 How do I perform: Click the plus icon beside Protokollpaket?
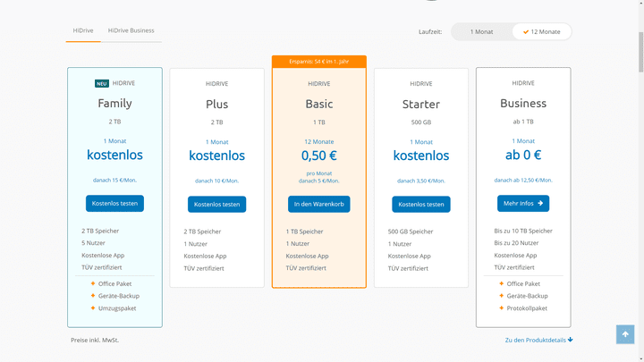(500, 308)
